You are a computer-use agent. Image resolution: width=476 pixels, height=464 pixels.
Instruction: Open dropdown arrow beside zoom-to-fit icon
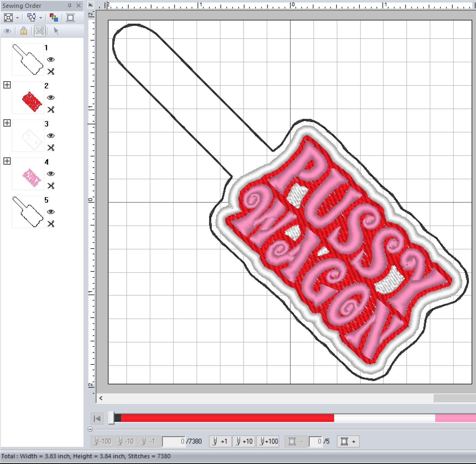17,18
